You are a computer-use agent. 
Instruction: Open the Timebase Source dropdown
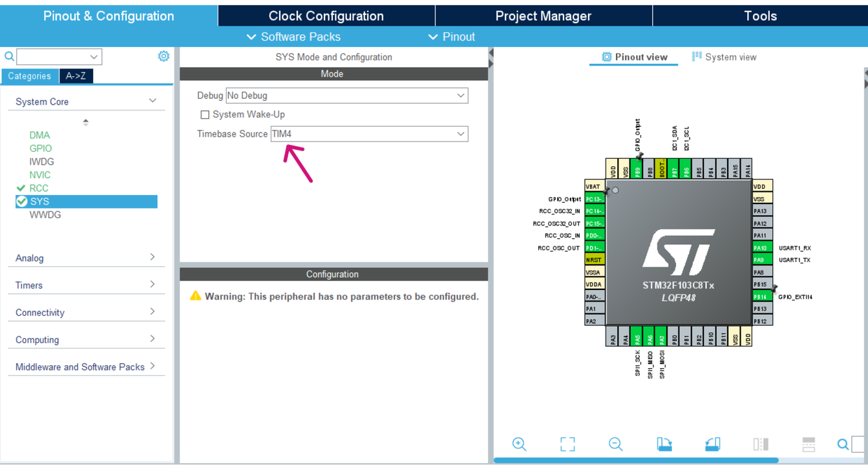coord(369,134)
